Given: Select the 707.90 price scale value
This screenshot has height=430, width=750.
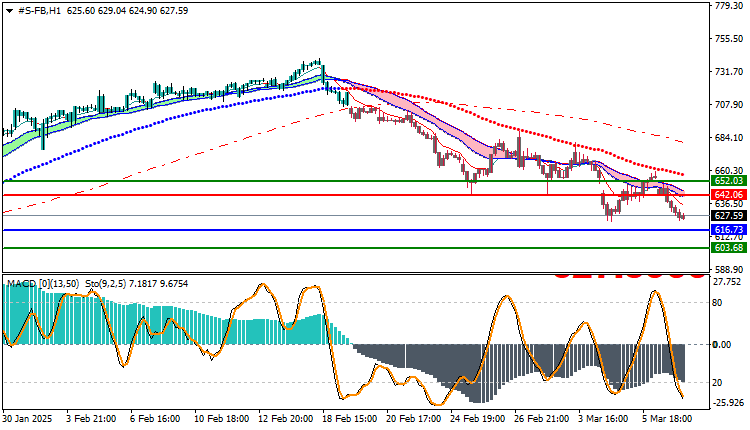Looking at the screenshot, I should 728,105.
